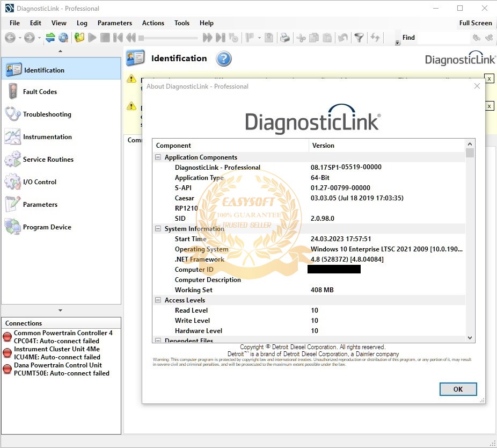Select Dana Powertrain Control Unit connection

(61, 369)
